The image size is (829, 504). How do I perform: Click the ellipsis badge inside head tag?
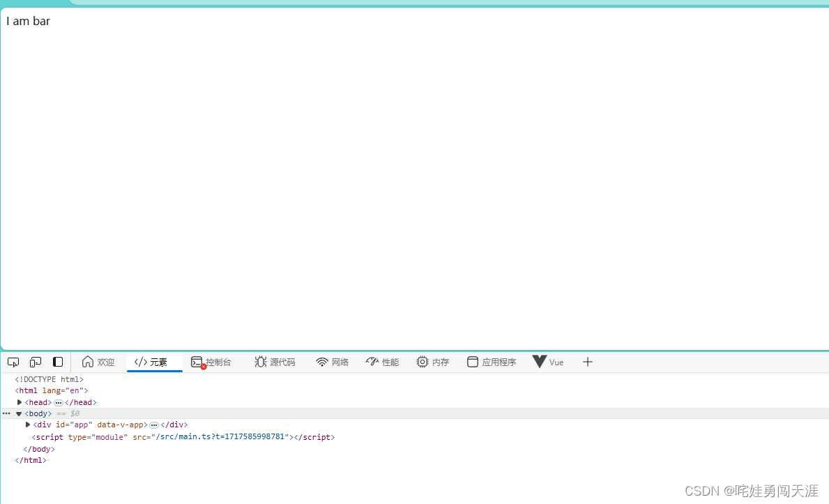pos(59,403)
